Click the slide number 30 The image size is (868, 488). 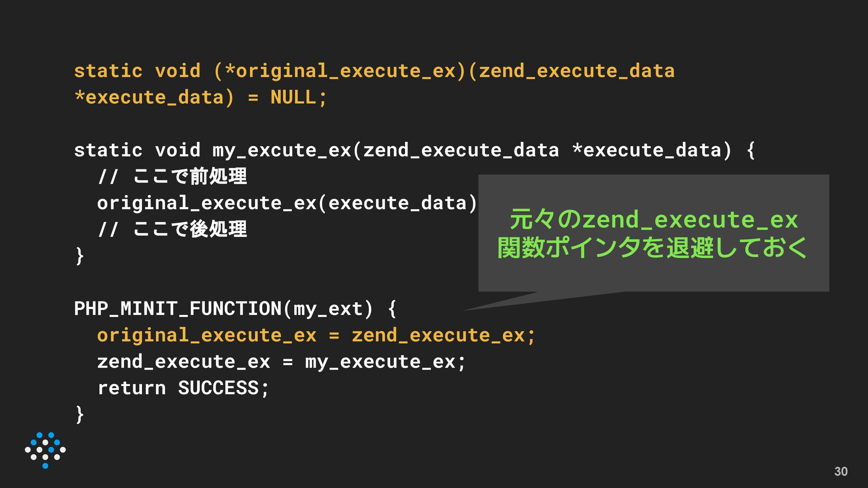[840, 471]
